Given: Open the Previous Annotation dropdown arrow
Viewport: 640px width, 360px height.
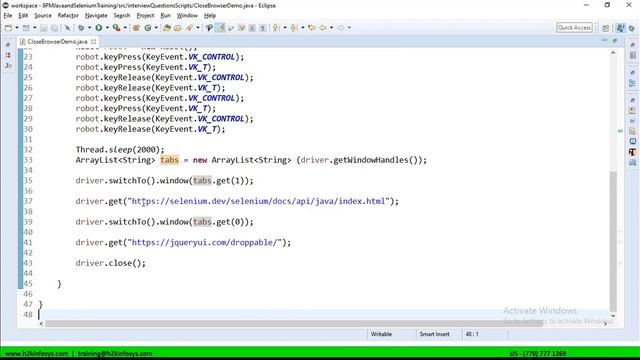Looking at the screenshot, I should [302, 28].
